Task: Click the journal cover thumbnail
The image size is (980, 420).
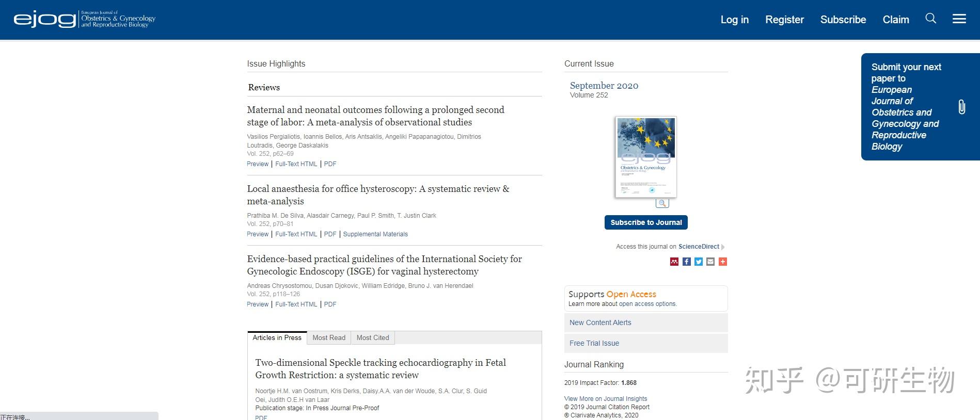Action: pos(646,156)
